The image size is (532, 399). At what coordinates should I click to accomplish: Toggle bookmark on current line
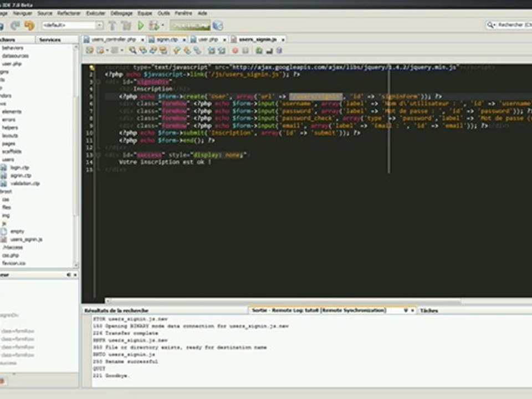197,50
